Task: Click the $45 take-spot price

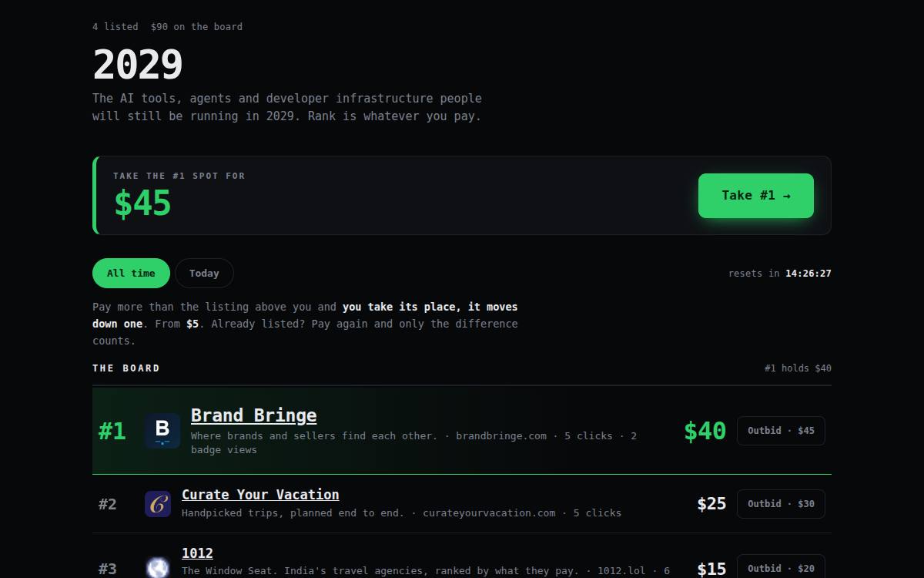Action: (142, 203)
